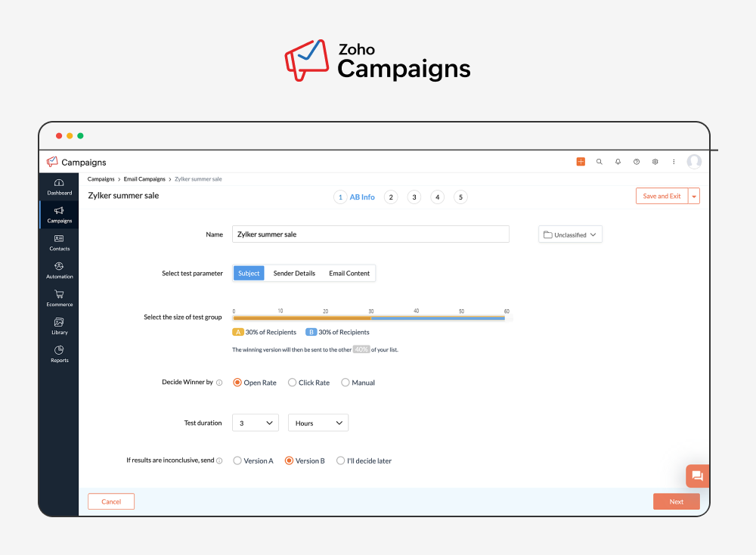Click the red macOS close dot
756x555 pixels.
[59, 136]
